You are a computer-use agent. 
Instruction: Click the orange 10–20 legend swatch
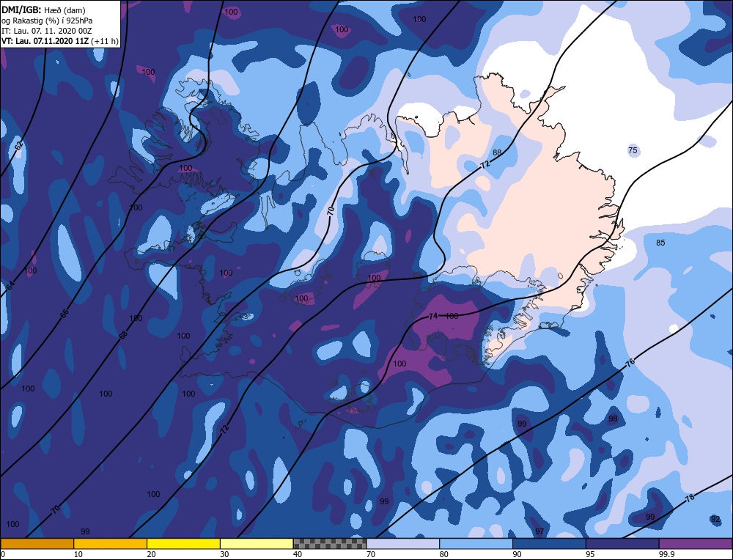pos(111,544)
